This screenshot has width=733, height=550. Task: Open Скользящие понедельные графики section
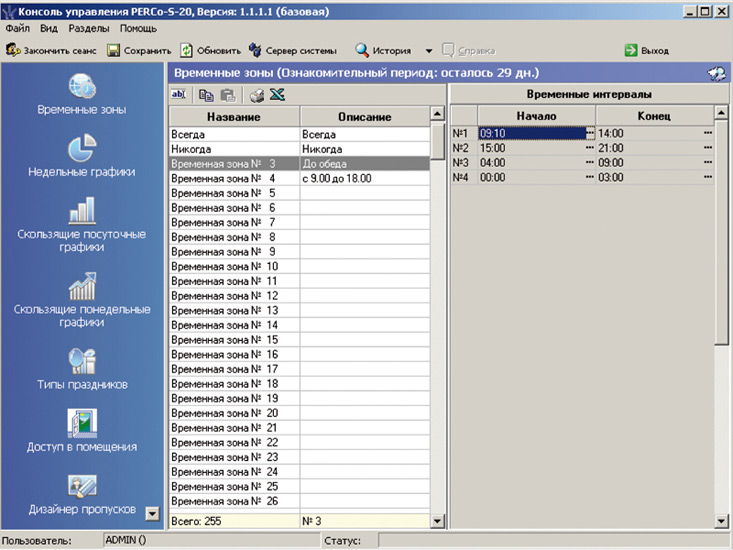click(x=82, y=300)
